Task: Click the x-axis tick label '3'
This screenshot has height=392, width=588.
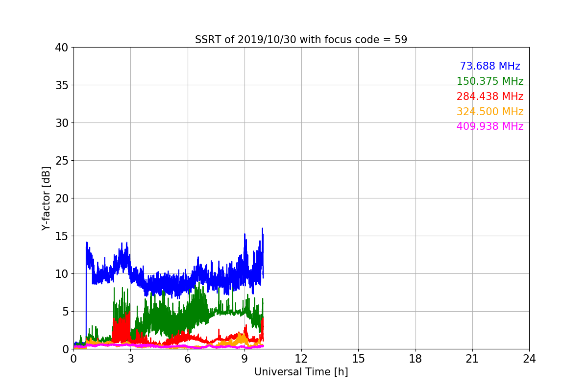Action: click(x=130, y=359)
